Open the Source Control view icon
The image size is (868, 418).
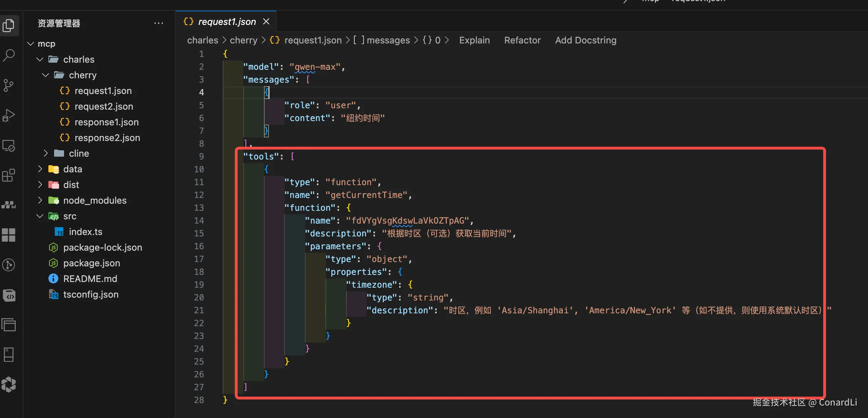pyautogui.click(x=9, y=85)
